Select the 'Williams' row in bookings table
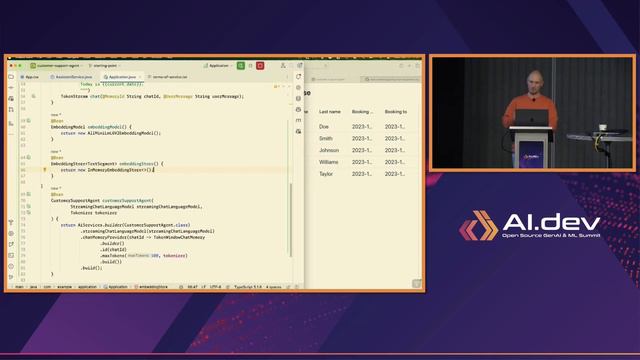This screenshot has width=640, height=360. pos(363,162)
